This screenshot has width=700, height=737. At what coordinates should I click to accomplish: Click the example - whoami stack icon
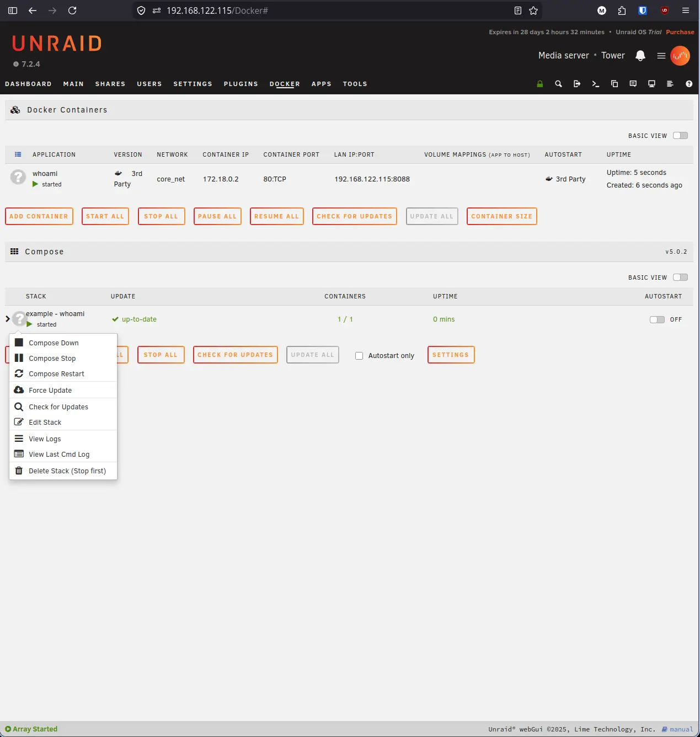19,318
